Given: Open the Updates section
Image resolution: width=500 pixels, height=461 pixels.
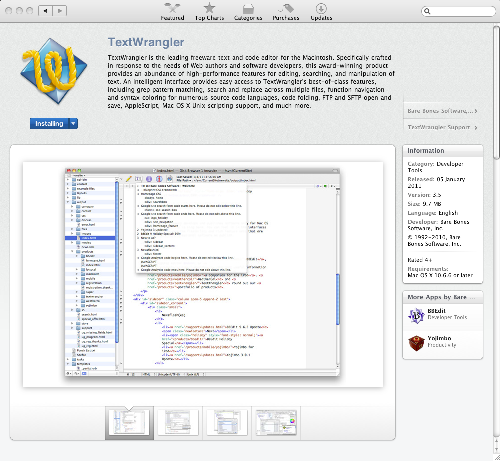Looking at the screenshot, I should [x=321, y=11].
